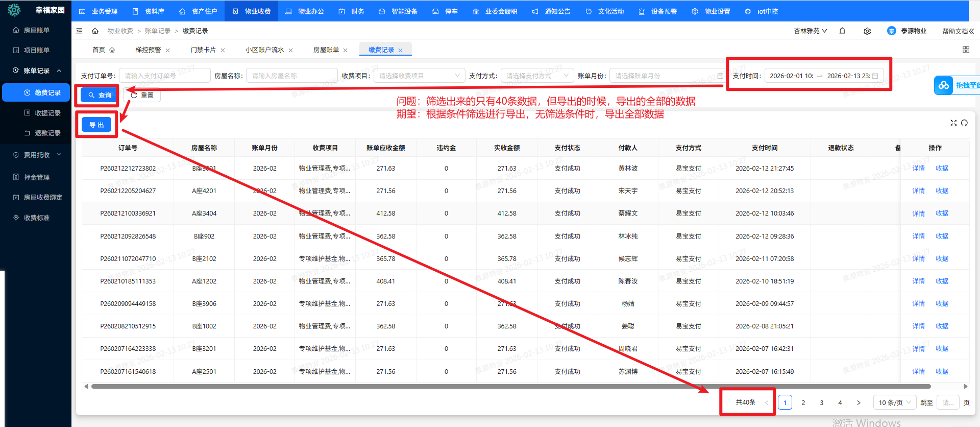Viewport: 980px width, 427px height.
Task: Open 房屋账单 in sidebar
Action: (x=36, y=30)
